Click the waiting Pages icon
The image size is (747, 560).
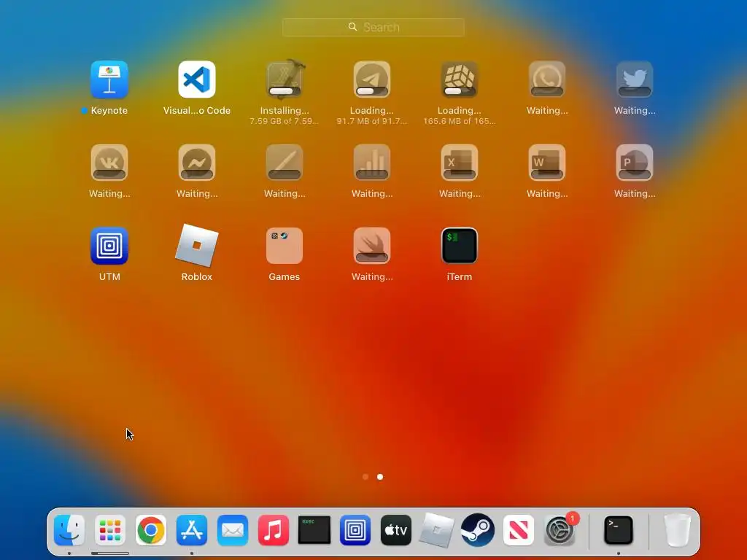[285, 163]
